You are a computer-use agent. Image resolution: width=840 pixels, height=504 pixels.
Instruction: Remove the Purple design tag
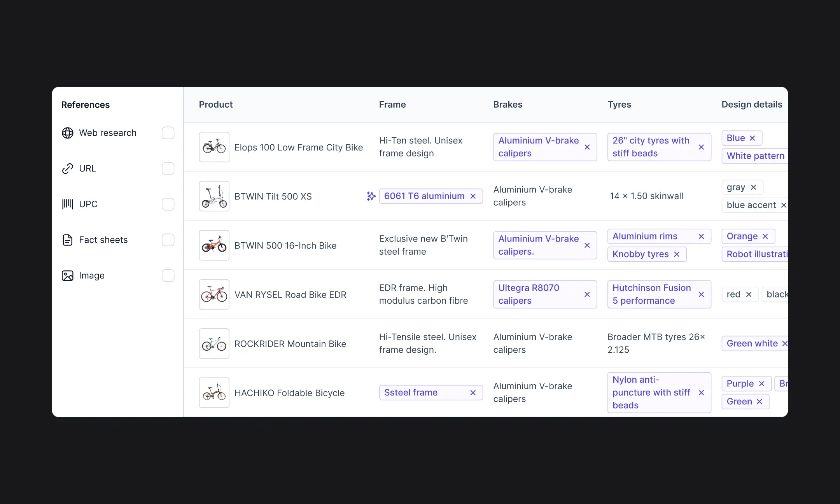[x=761, y=384]
